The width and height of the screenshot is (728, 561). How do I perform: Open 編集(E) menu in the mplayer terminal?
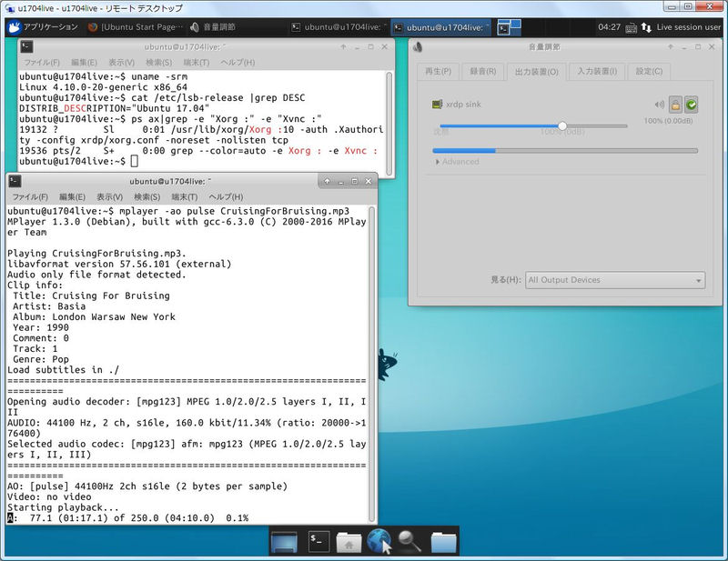pos(73,196)
